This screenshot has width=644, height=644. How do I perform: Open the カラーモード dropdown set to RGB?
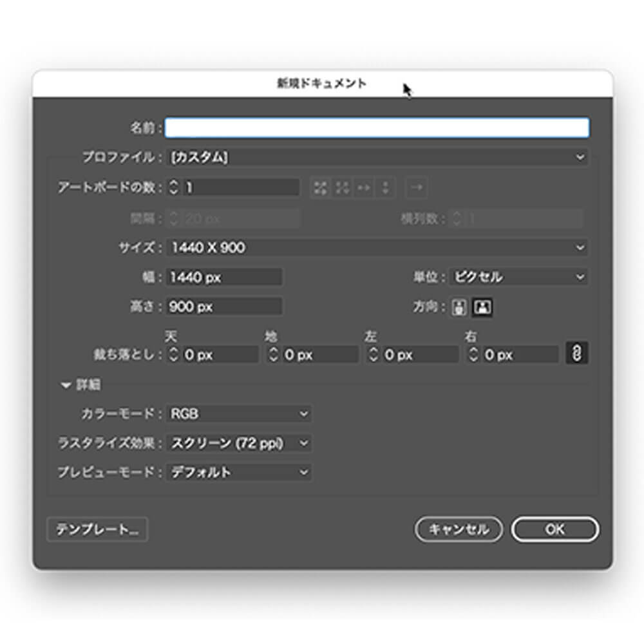pyautogui.click(x=239, y=414)
